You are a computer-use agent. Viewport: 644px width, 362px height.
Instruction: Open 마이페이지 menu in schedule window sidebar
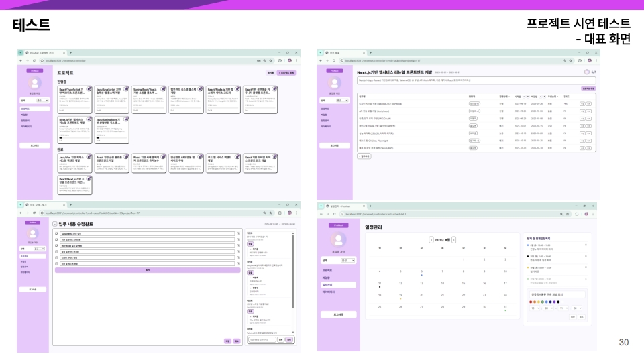(x=329, y=292)
